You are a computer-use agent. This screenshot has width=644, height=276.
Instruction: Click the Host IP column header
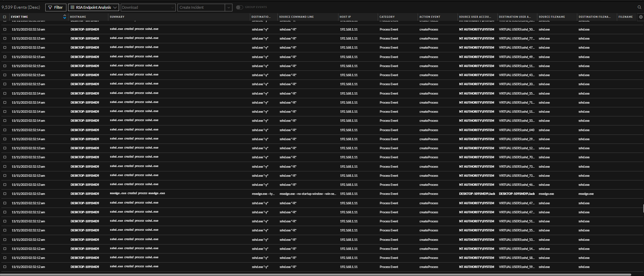[345, 17]
